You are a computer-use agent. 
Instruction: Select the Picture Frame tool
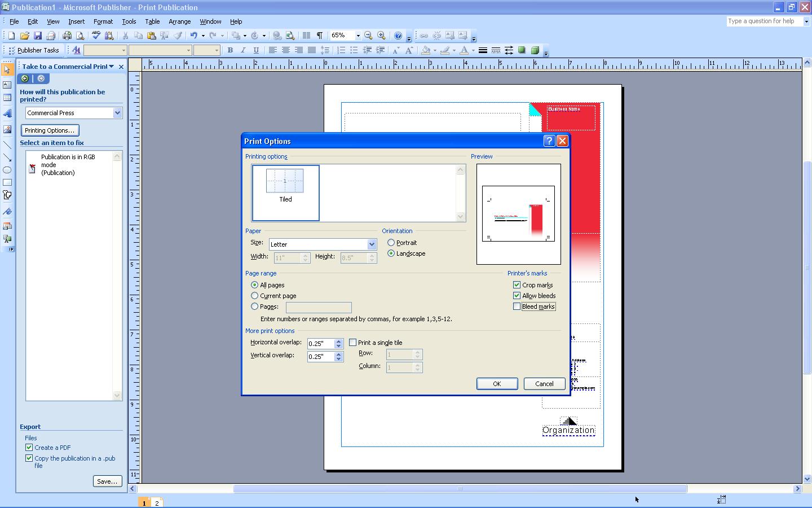[7, 129]
